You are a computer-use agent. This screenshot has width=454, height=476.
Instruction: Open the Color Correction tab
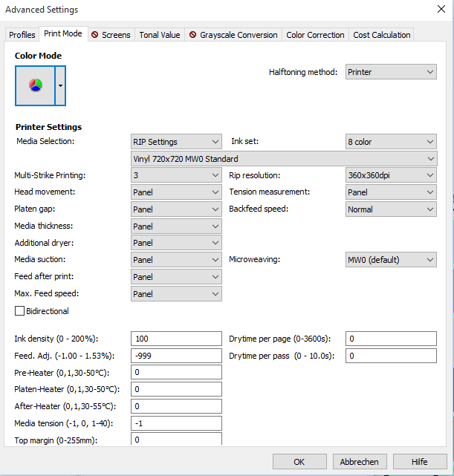pos(315,35)
